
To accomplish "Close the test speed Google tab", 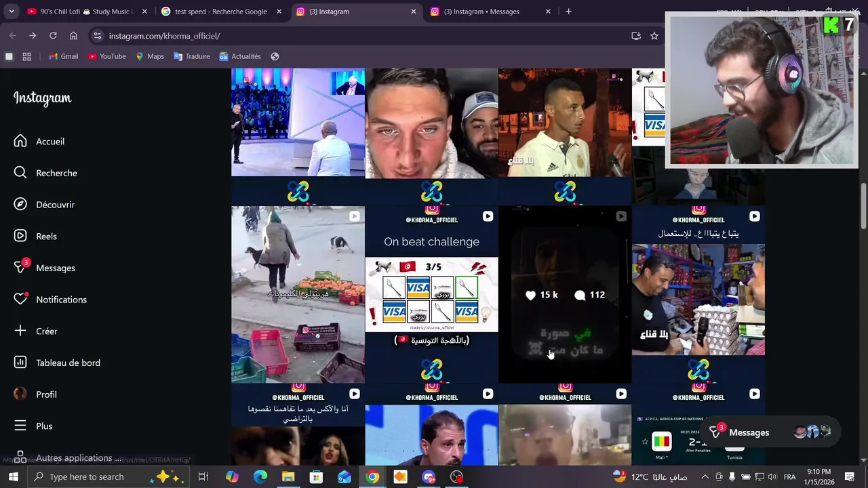I will pyautogui.click(x=279, y=12).
